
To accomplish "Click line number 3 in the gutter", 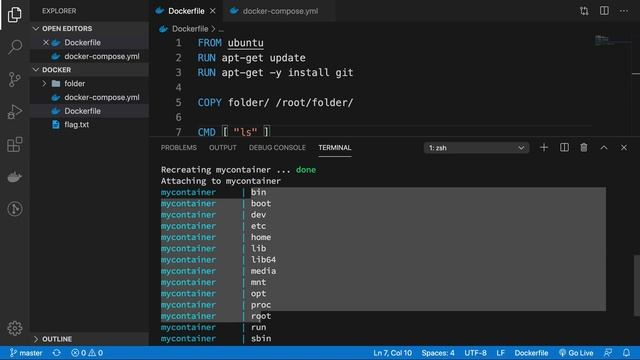I will [x=178, y=73].
